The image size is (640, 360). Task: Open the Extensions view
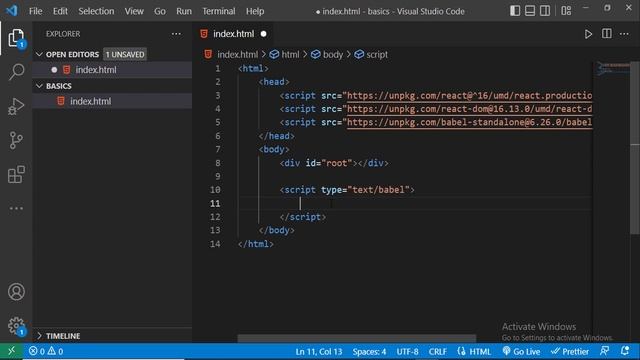(16, 174)
